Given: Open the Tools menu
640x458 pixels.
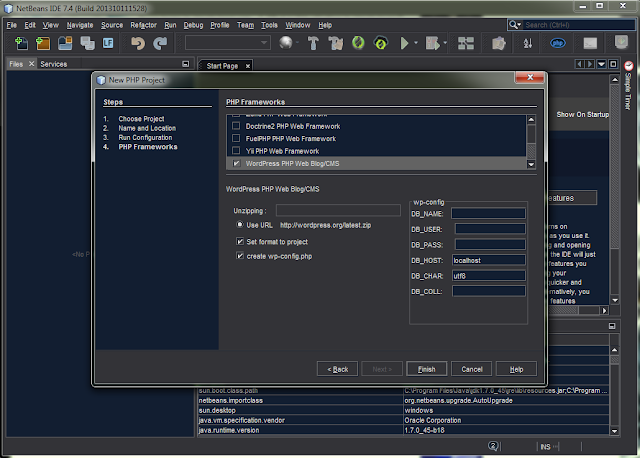Looking at the screenshot, I should (x=269, y=25).
